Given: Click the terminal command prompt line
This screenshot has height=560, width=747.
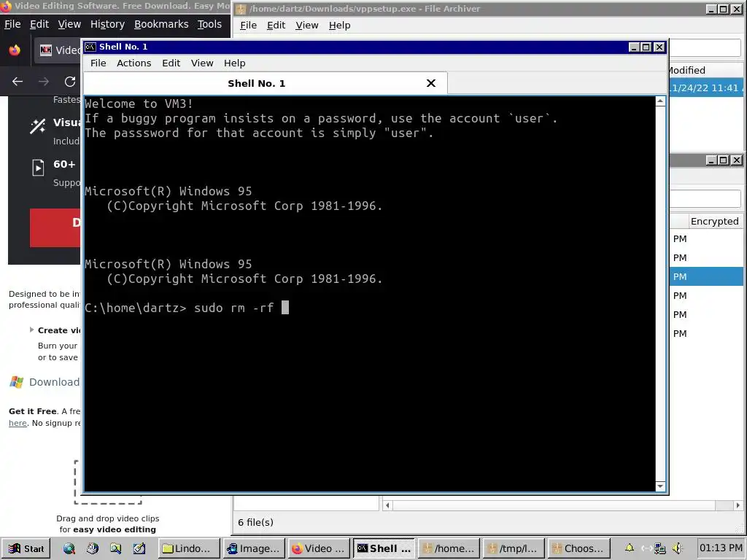Looking at the screenshot, I should pos(187,308).
